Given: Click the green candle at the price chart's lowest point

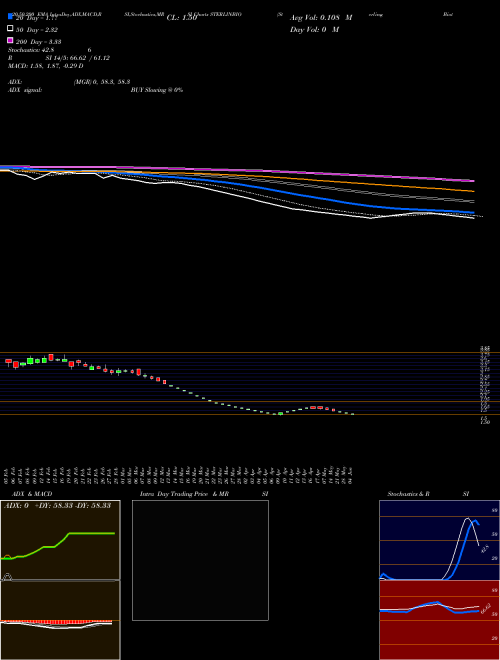Looking at the screenshot, I should point(280,414).
